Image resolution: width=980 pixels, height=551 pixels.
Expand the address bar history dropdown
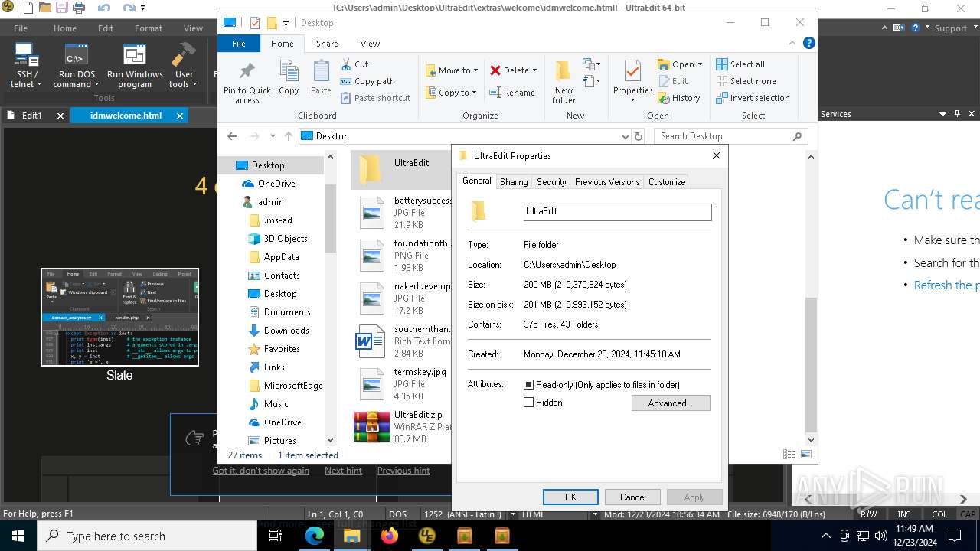coord(626,136)
